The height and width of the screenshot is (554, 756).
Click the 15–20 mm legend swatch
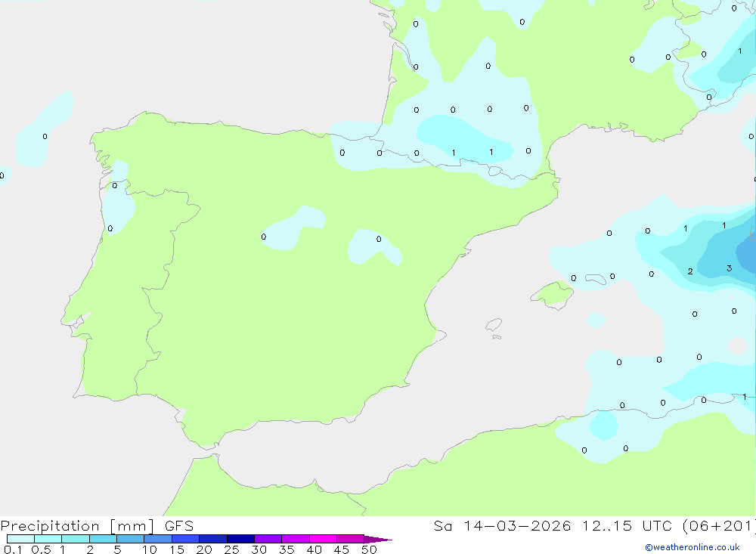(185, 539)
